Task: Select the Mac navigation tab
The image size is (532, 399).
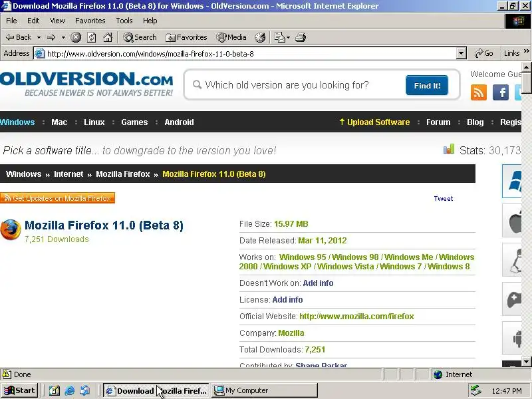Action: [59, 122]
